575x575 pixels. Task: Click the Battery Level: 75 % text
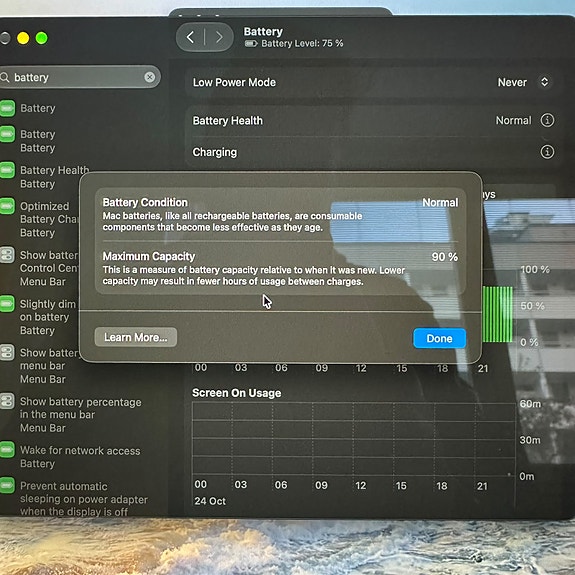click(x=302, y=44)
